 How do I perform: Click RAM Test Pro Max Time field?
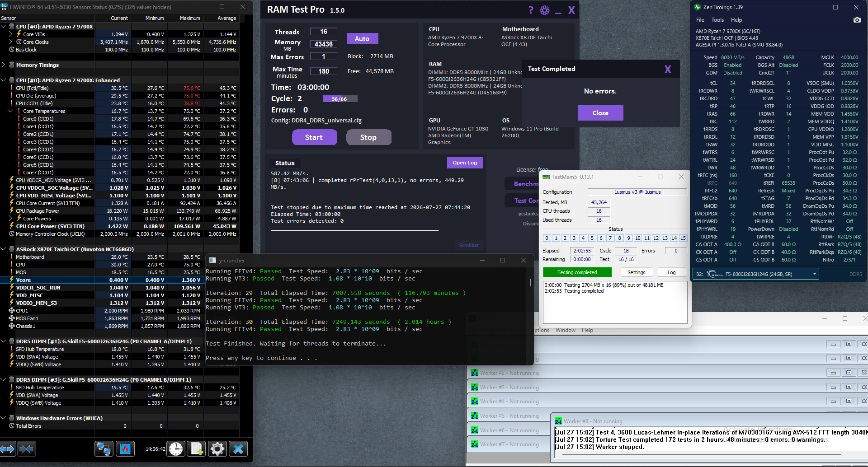[x=324, y=71]
